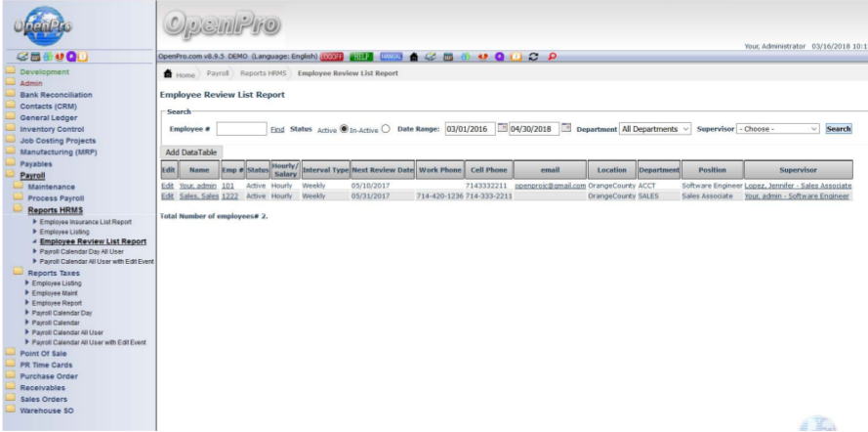
Task: Expand the General Ledger folder
Action: pyautogui.click(x=49, y=117)
